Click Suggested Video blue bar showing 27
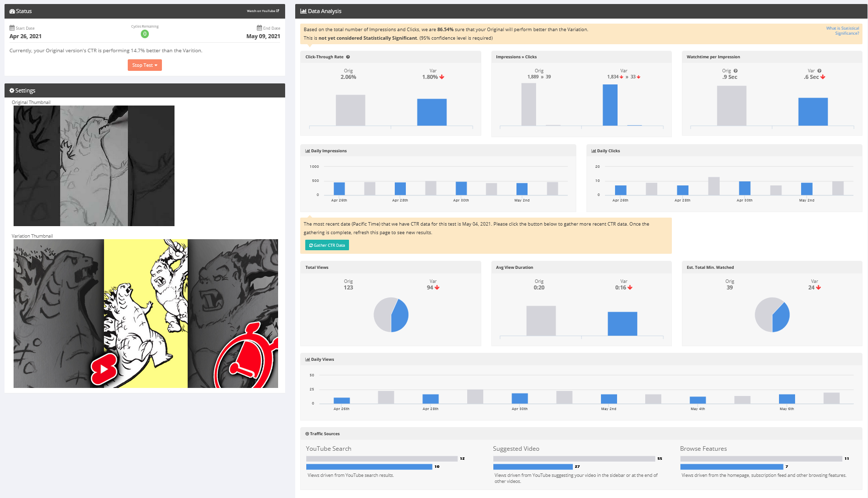Image resolution: width=868 pixels, height=498 pixels. pyautogui.click(x=533, y=467)
